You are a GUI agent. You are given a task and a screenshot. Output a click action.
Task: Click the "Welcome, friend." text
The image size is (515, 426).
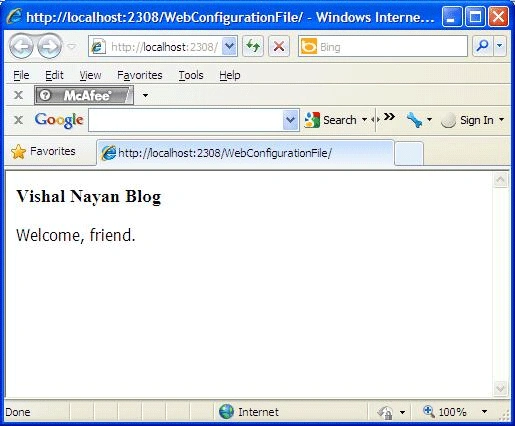(76, 235)
